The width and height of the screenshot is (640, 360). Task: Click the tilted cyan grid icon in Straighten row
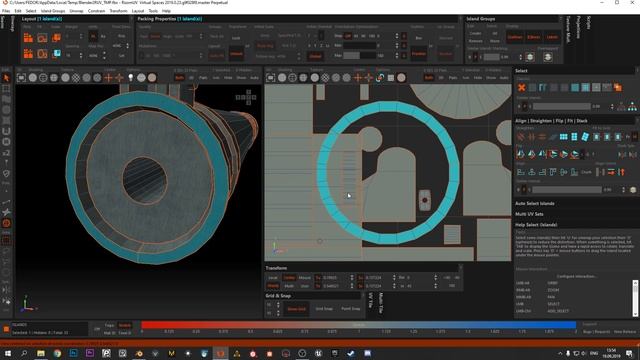(x=585, y=137)
